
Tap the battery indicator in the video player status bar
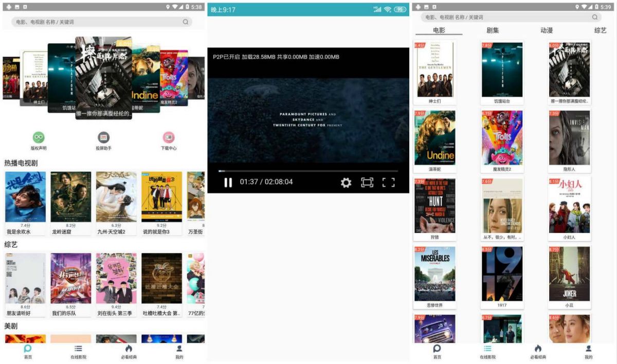400,9
